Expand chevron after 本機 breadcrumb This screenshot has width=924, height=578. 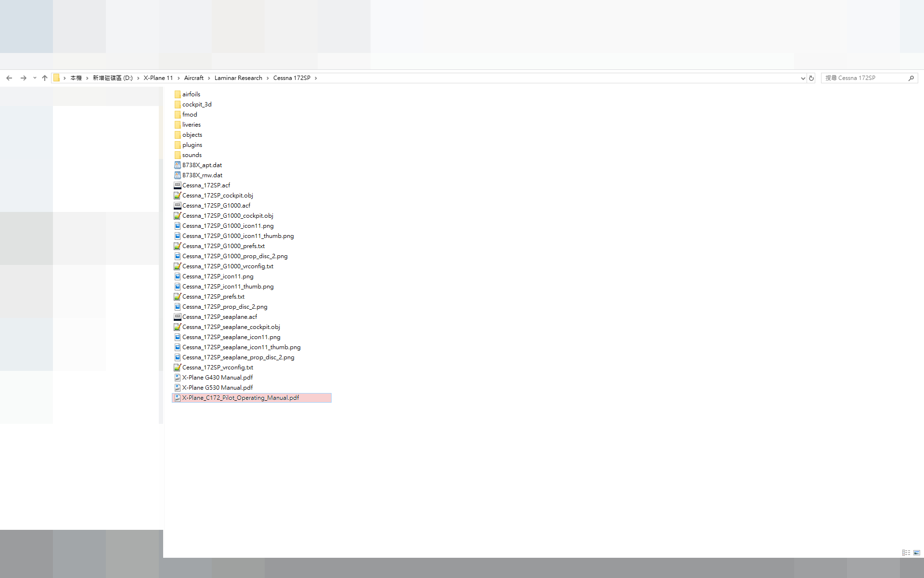[87, 78]
